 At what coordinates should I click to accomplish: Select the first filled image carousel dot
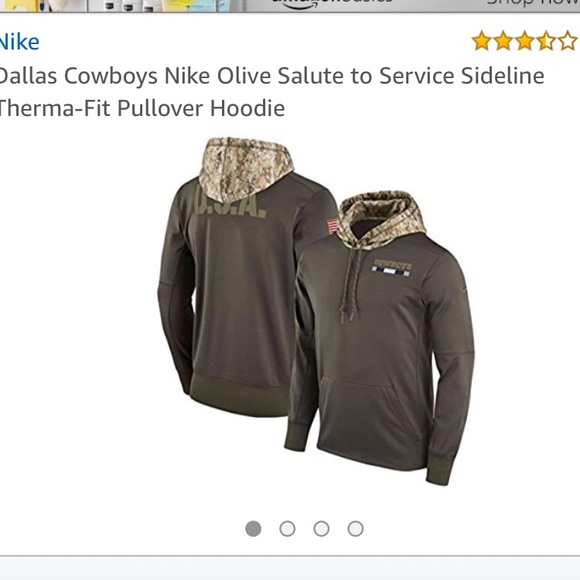[253, 529]
